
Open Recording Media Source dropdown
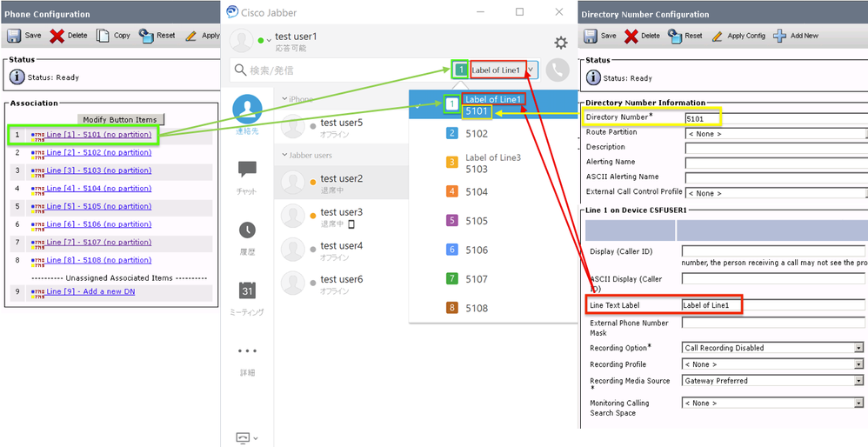point(858,381)
